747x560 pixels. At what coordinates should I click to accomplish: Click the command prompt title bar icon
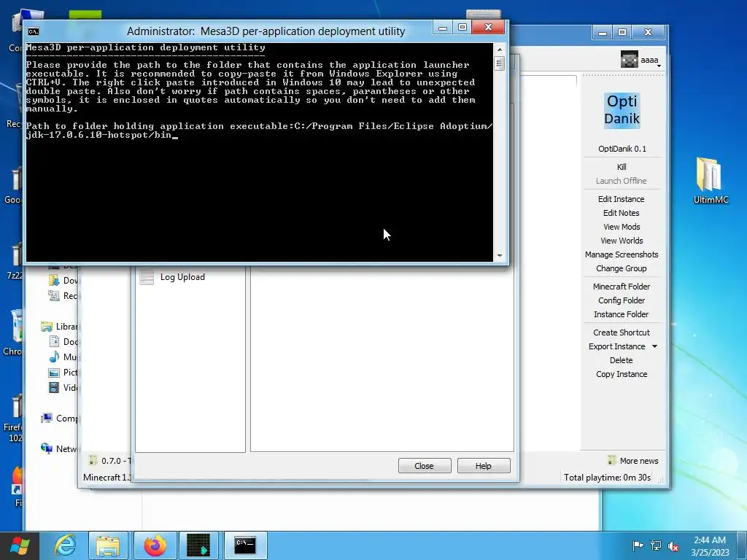(34, 31)
